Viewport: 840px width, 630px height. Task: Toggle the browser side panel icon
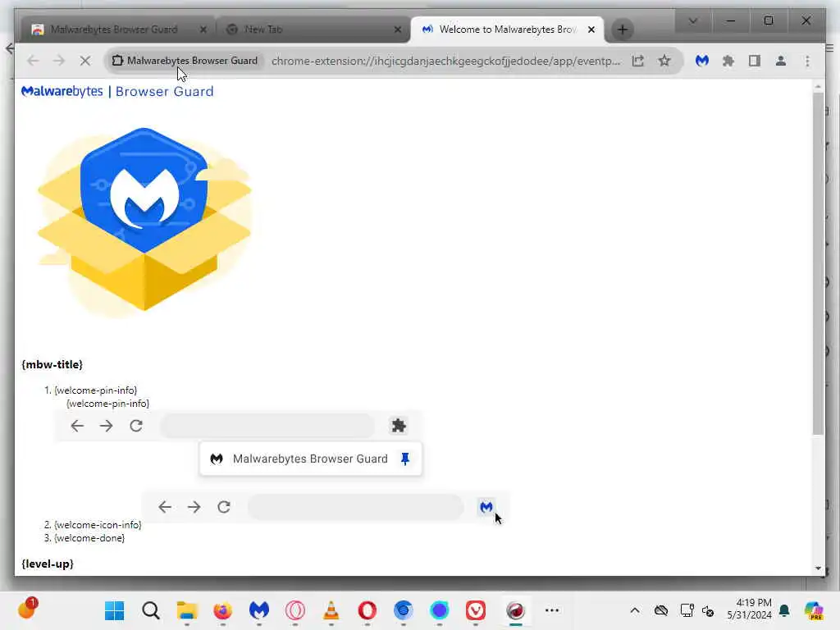[755, 61]
